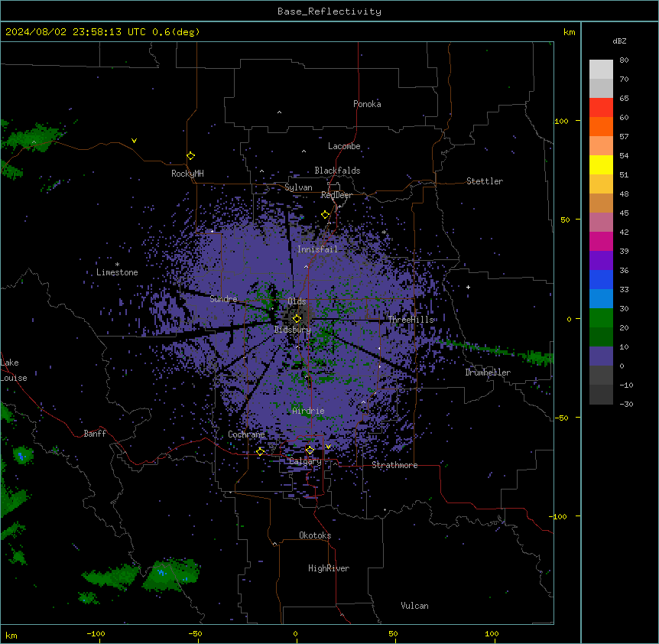Click the 50 tick label on right axis

pyautogui.click(x=565, y=220)
